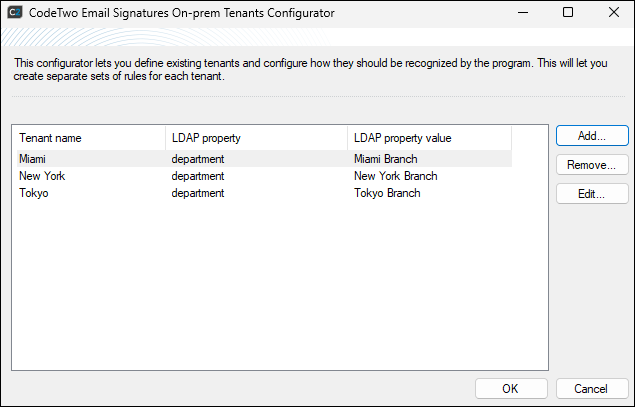Viewport: 635px width, 407px height.
Task: Click the CodeTwo app icon in title bar
Action: 15,13
